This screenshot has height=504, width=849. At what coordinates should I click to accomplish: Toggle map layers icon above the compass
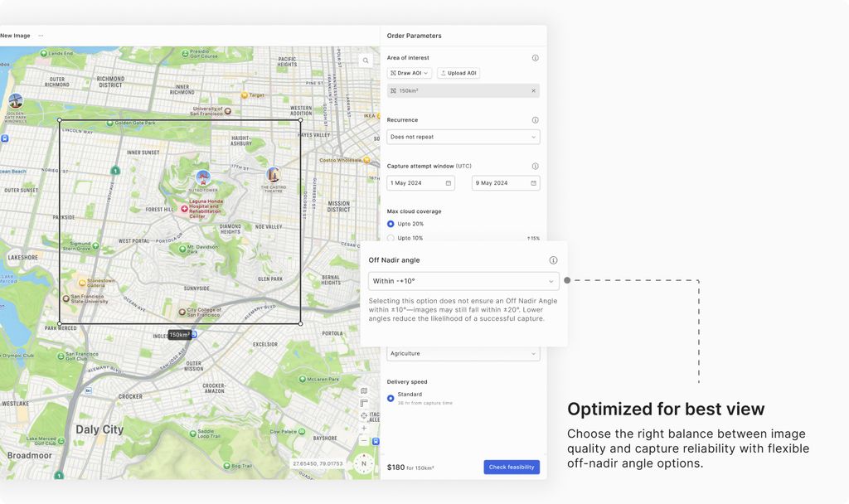click(x=364, y=391)
